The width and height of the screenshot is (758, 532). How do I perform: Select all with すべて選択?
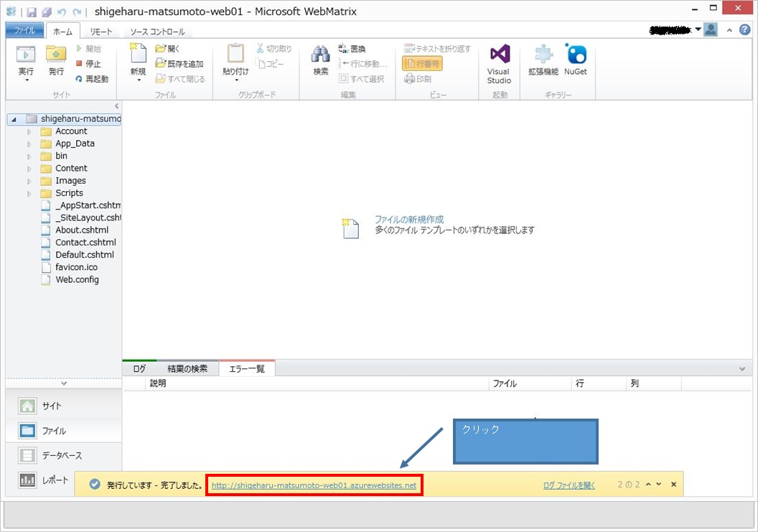362,79
